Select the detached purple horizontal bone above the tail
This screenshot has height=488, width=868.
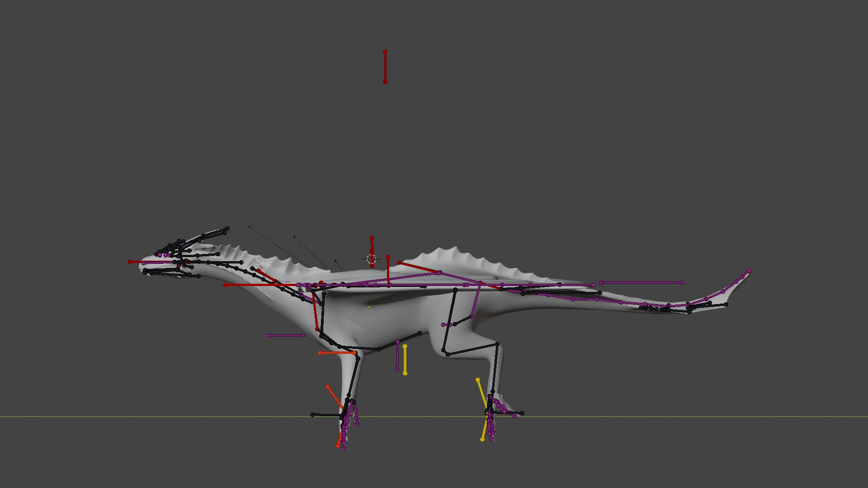642,283
